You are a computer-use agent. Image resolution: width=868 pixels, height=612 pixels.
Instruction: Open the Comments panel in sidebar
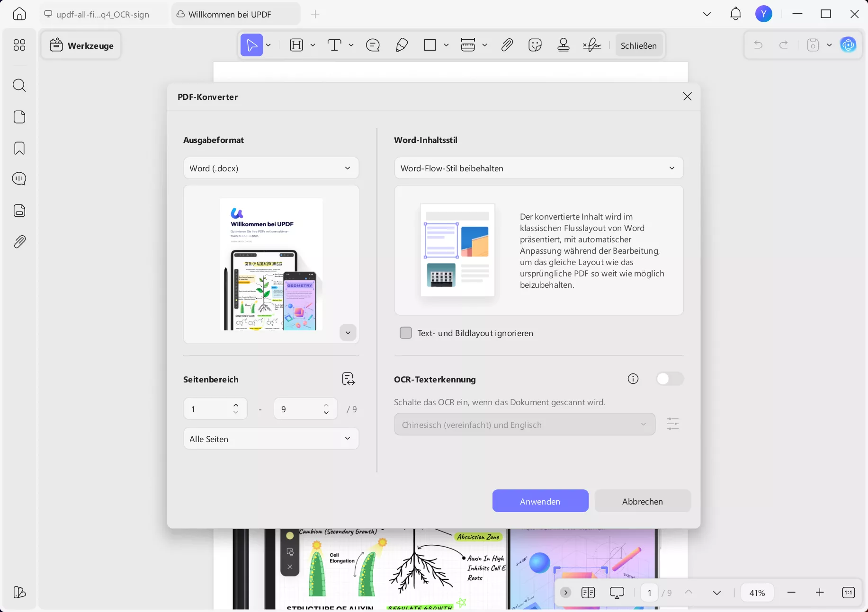click(19, 178)
